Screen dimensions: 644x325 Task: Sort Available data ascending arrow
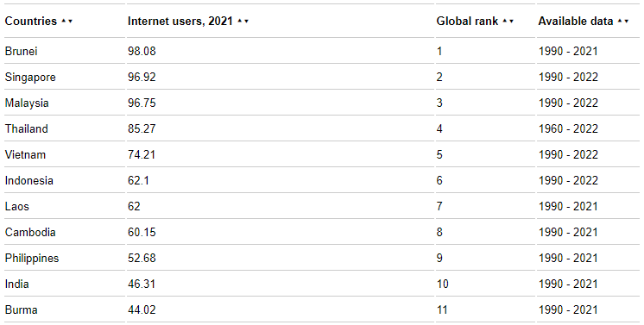click(620, 21)
